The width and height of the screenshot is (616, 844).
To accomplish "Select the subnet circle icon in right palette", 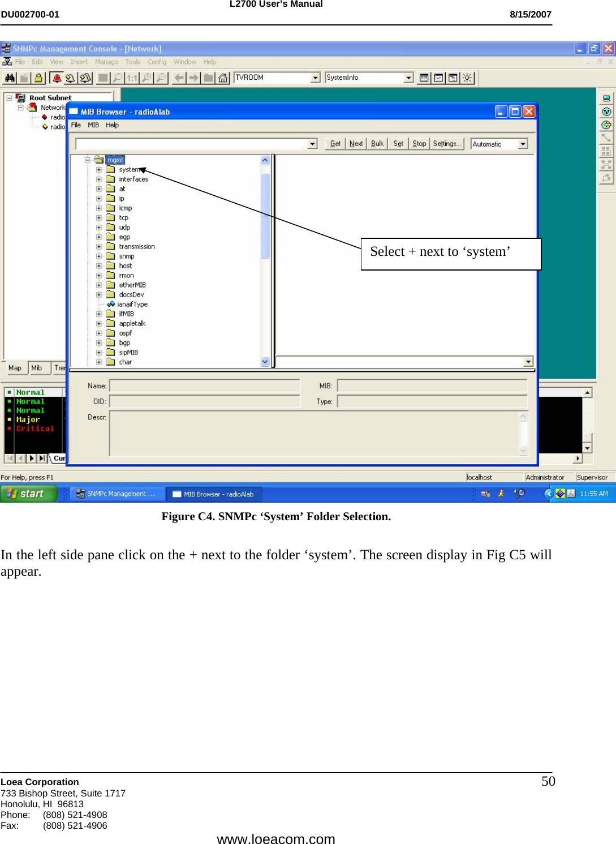I will (606, 112).
